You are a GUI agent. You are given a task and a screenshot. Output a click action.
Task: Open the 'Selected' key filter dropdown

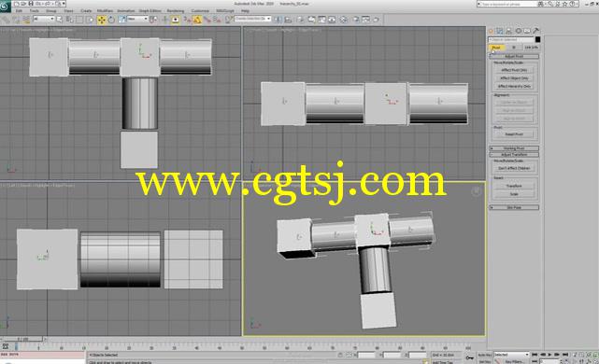(511, 355)
